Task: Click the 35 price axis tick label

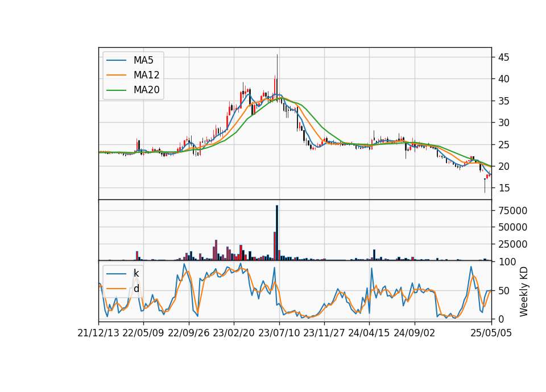Action: (x=503, y=101)
